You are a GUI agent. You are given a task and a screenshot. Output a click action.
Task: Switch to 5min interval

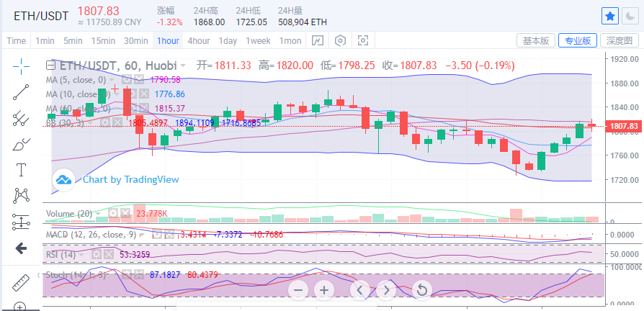73,40
